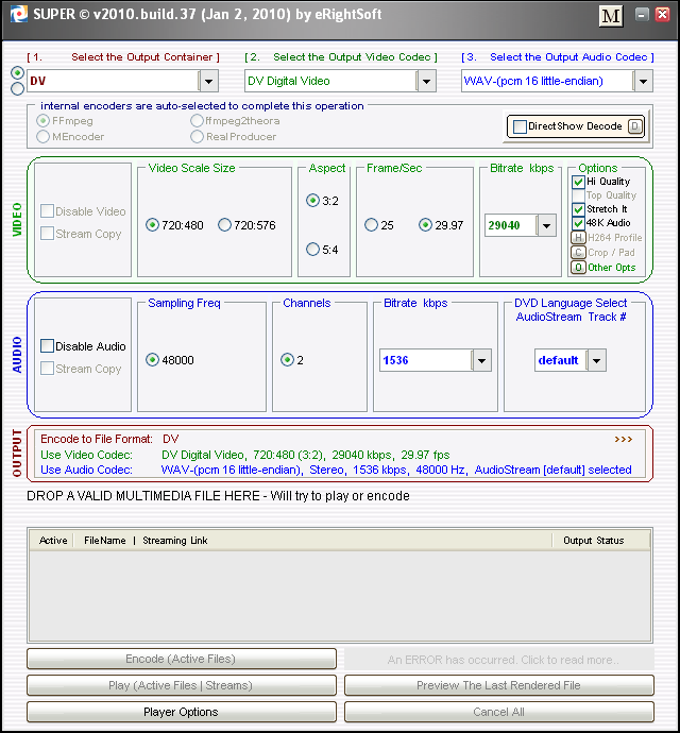Choose 720:480 video scale size
Screen dimensions: 680x733
(x=152, y=225)
